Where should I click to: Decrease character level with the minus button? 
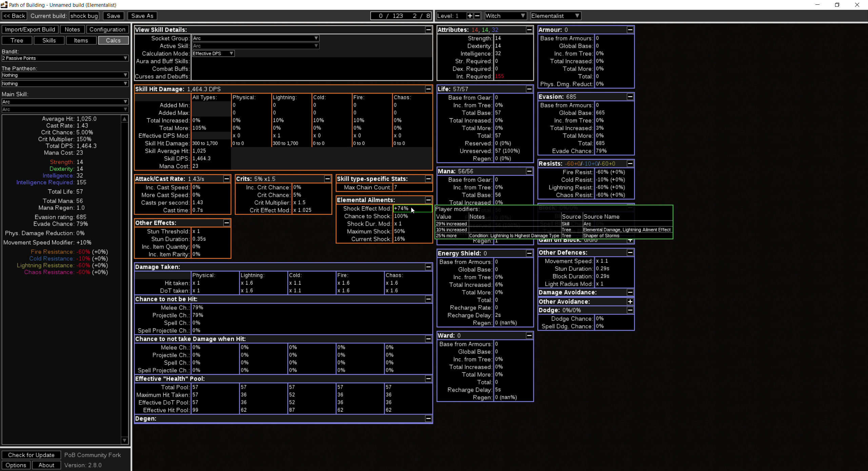(x=477, y=16)
